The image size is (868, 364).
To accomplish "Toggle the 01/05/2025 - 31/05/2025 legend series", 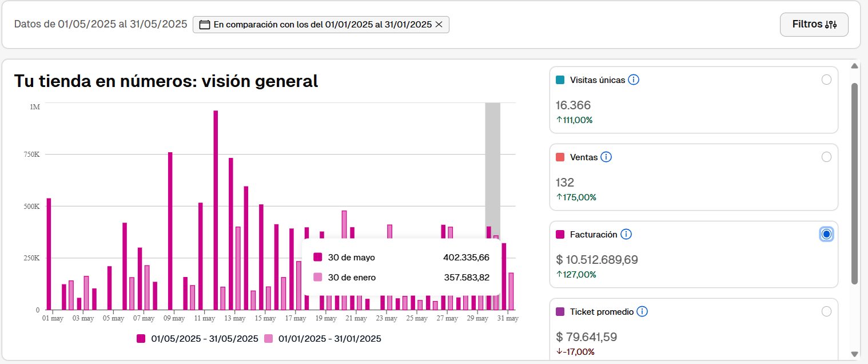I will click(x=197, y=339).
